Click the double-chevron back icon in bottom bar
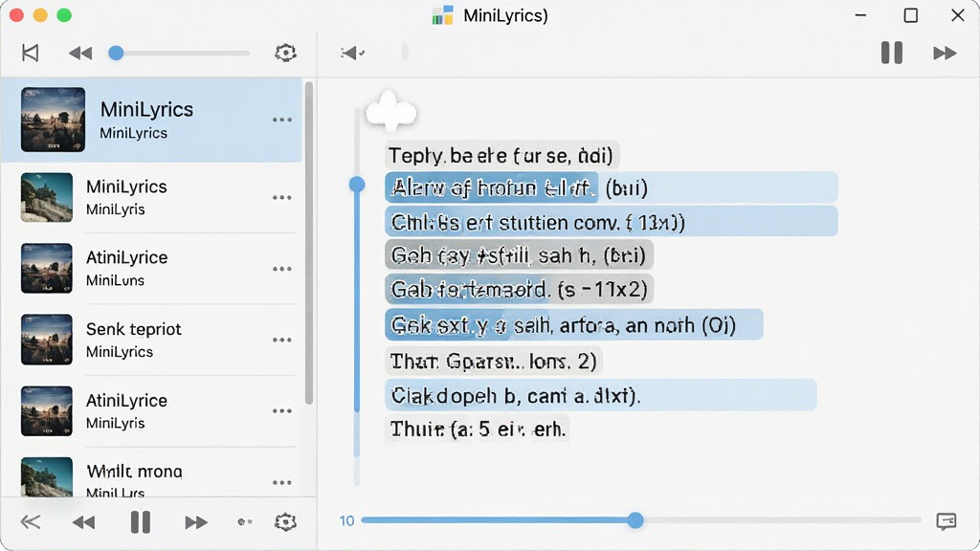Viewport: 980px width, 551px height. click(x=31, y=521)
